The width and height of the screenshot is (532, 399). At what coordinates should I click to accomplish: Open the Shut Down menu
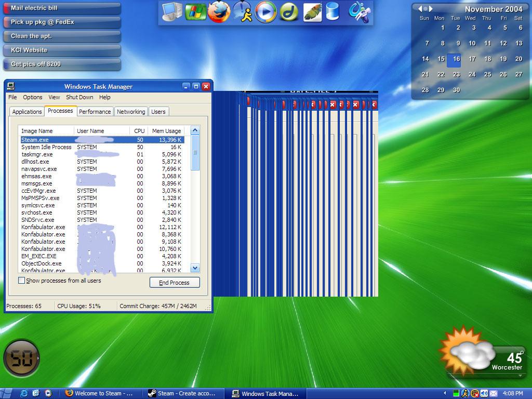[x=79, y=97]
